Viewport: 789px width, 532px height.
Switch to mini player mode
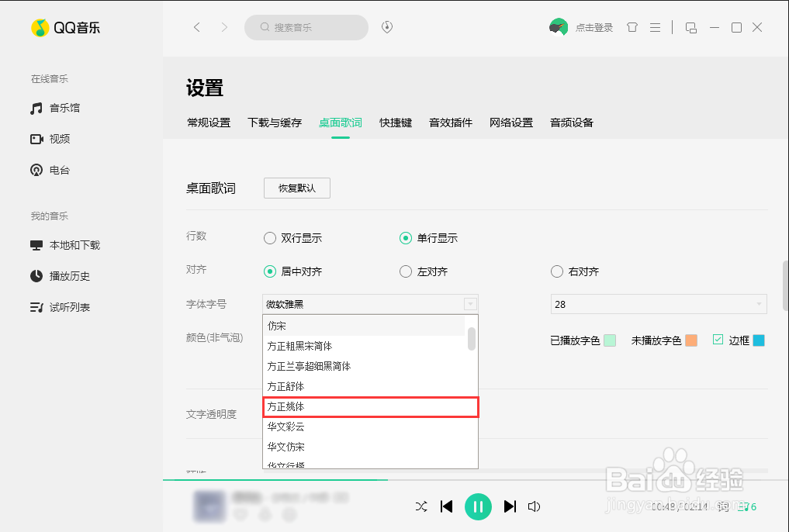[x=690, y=27]
